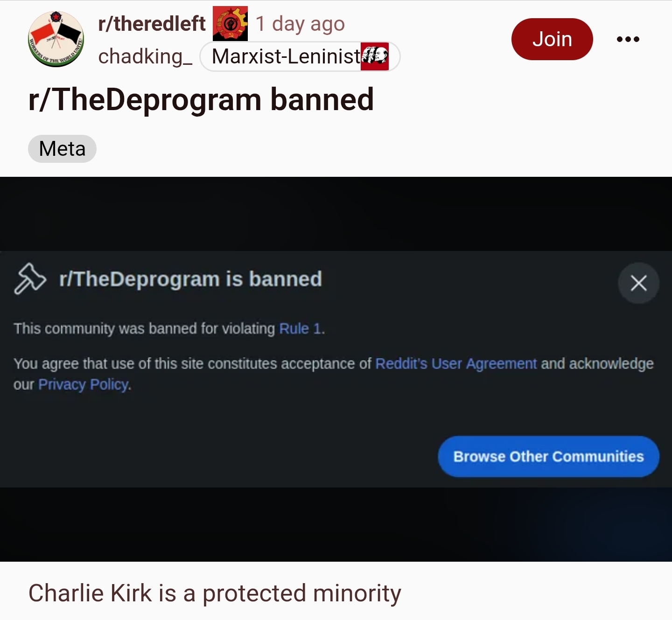The image size is (672, 620).
Task: Click the "1 day ago" timestamp
Action: click(300, 23)
